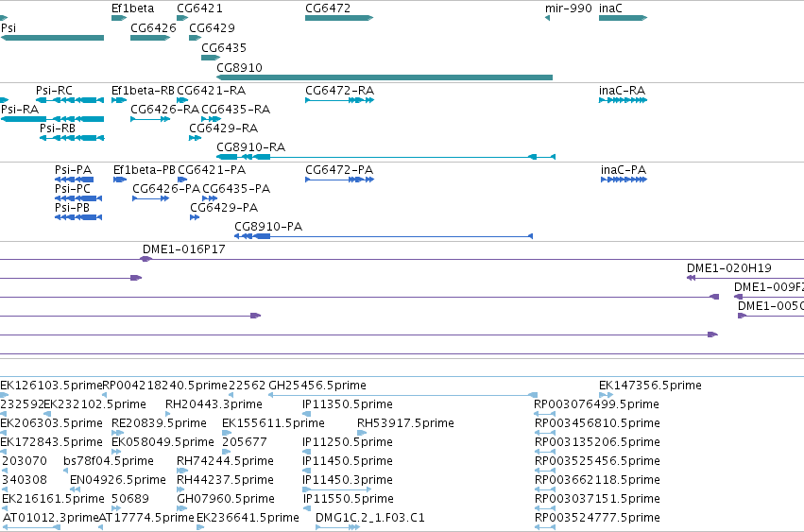Select the GH25456.5prime EST label
The height and width of the screenshot is (532, 804).
[x=317, y=386]
